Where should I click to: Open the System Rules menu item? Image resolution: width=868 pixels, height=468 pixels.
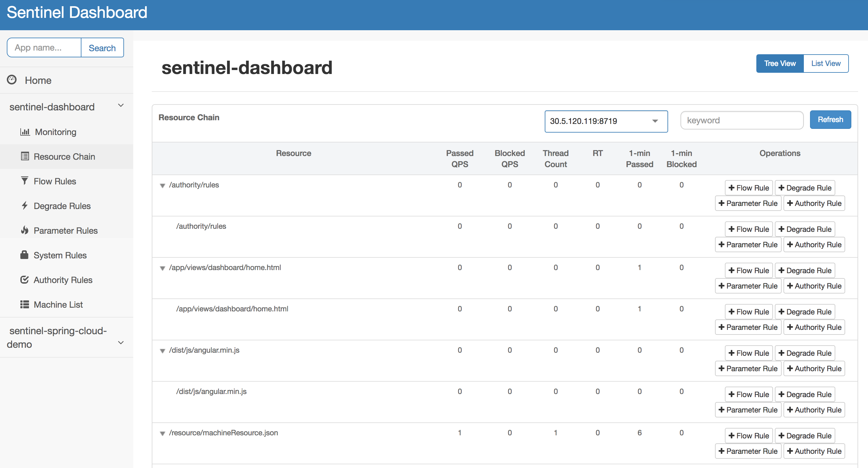point(67,255)
